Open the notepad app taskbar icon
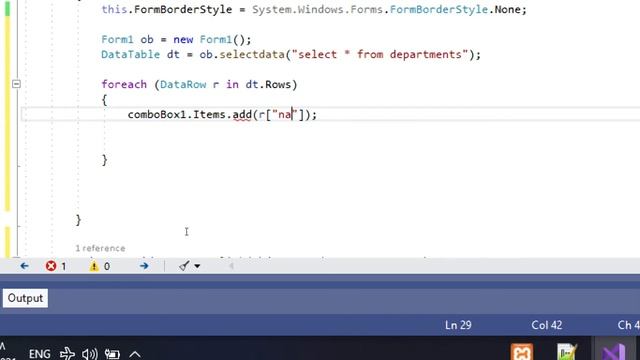Image resolution: width=640 pixels, height=360 pixels. [x=567, y=352]
